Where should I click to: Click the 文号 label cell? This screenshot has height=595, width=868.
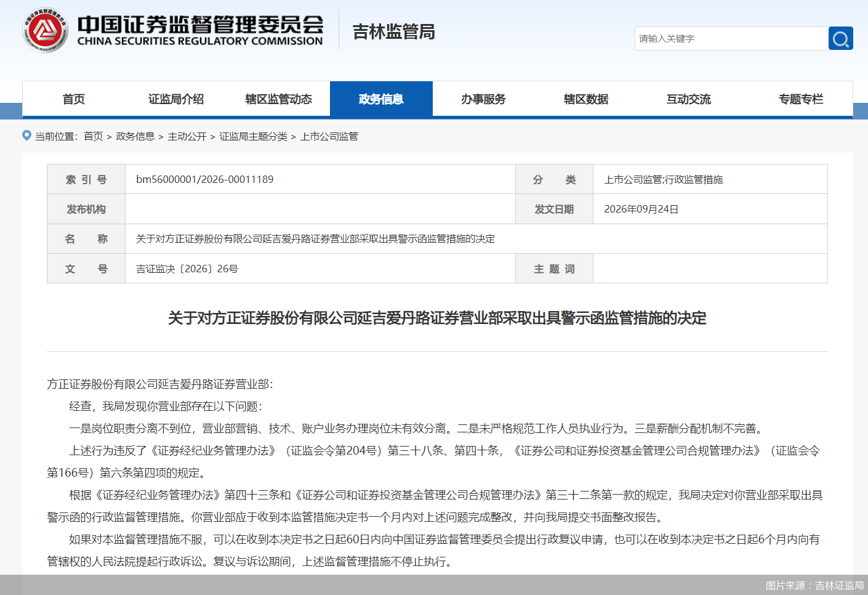(x=86, y=269)
